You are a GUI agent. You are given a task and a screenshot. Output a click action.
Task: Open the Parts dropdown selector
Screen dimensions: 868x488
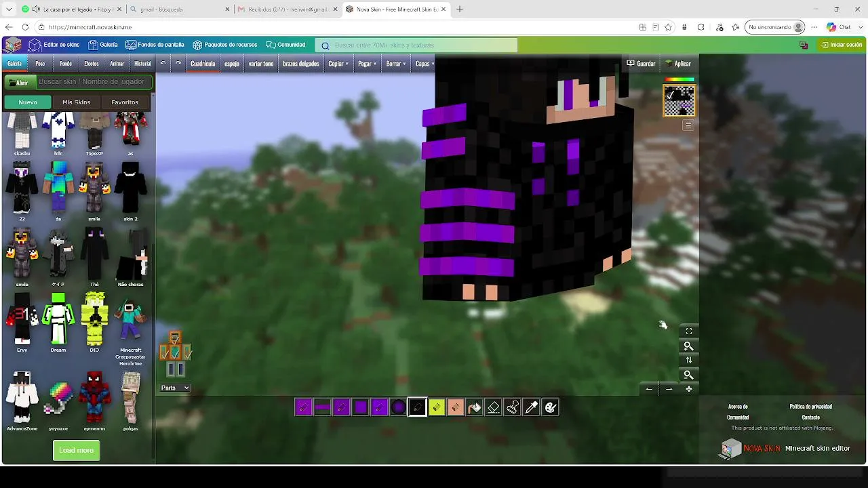(x=175, y=388)
